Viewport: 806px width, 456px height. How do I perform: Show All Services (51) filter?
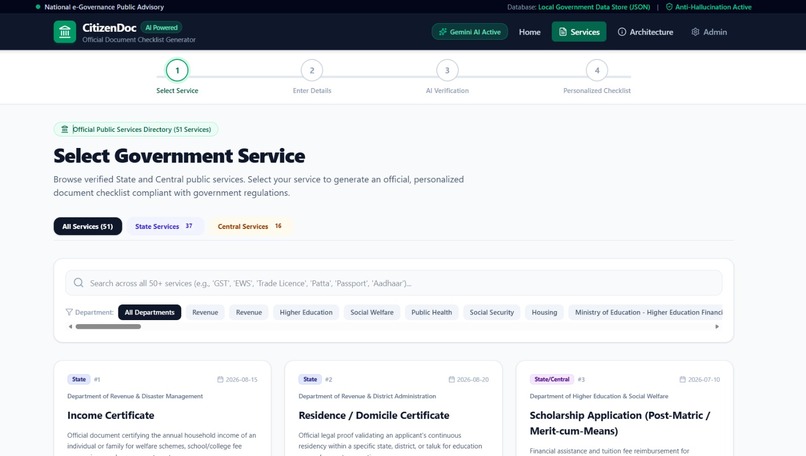click(x=88, y=226)
